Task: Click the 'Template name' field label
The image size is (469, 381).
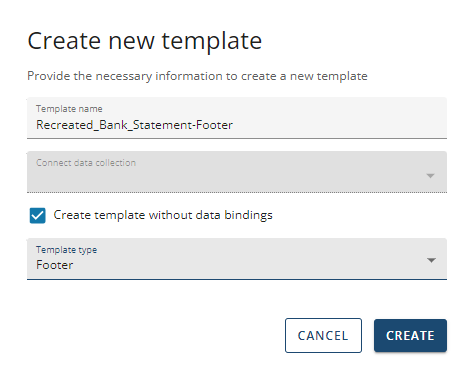Action: point(69,109)
